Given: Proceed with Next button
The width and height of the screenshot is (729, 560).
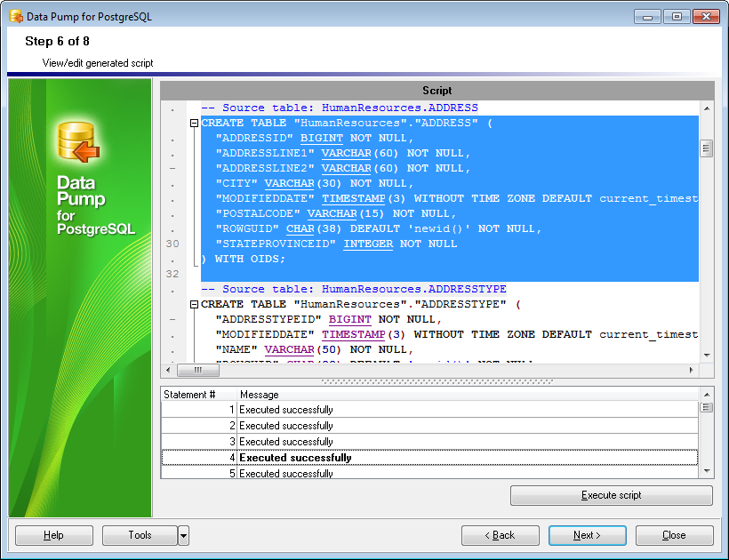Looking at the screenshot, I should tap(587, 535).
